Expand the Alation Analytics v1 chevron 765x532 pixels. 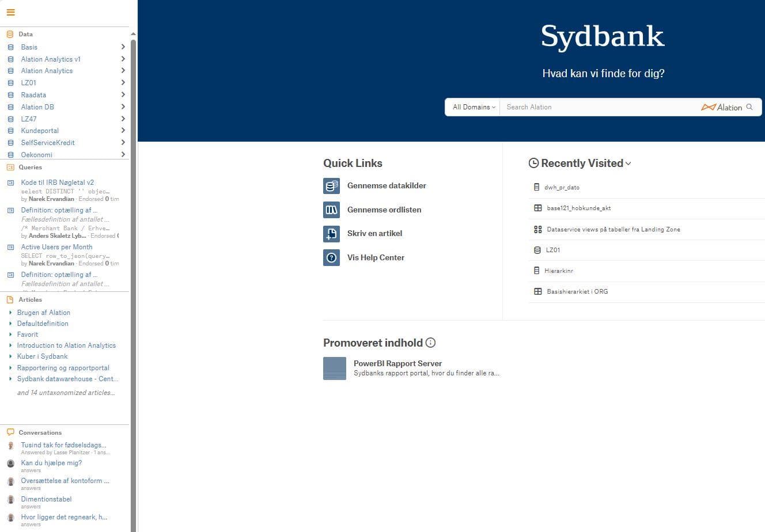click(x=123, y=59)
